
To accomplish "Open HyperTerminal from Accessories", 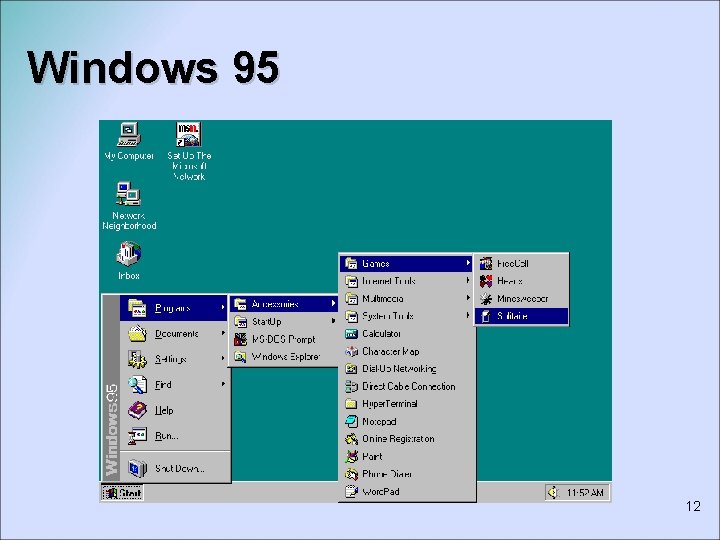I will 406,404.
